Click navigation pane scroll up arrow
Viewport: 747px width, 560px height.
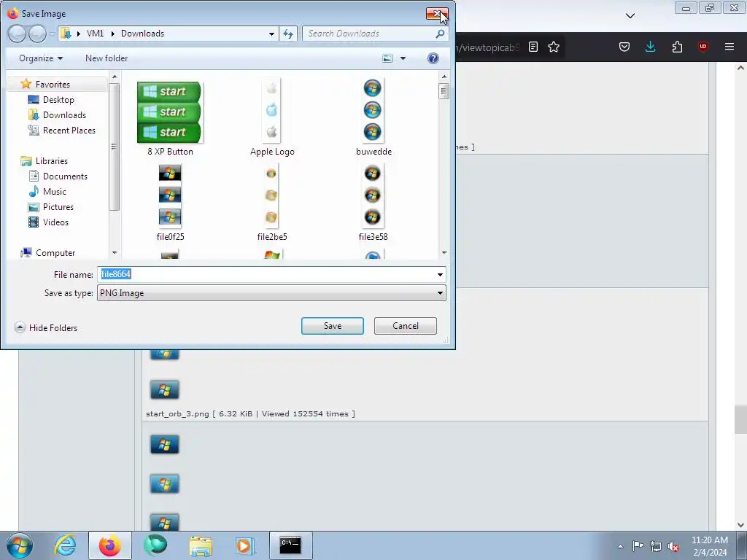click(115, 76)
